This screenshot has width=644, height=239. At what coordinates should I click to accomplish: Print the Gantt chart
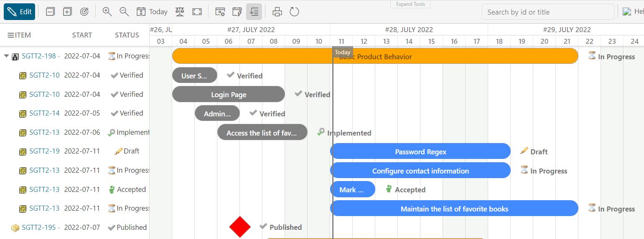[277, 12]
